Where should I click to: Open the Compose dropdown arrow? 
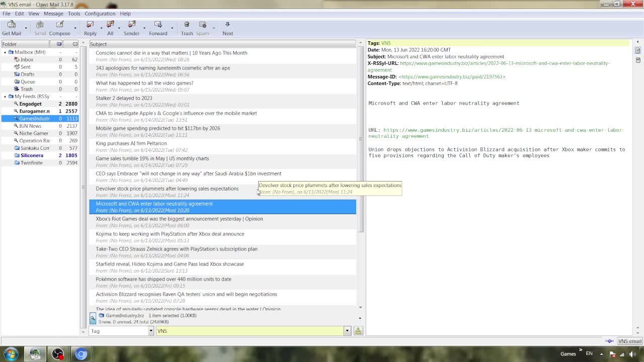[x=75, y=28]
